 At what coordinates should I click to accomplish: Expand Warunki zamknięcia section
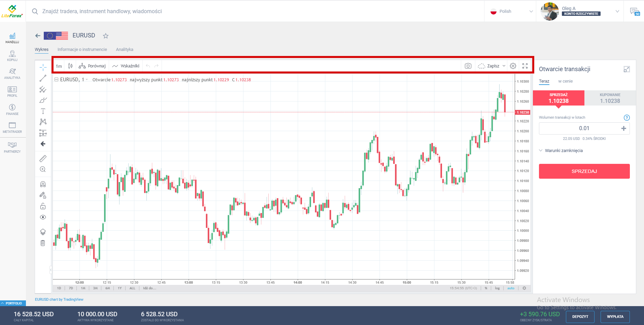click(564, 151)
